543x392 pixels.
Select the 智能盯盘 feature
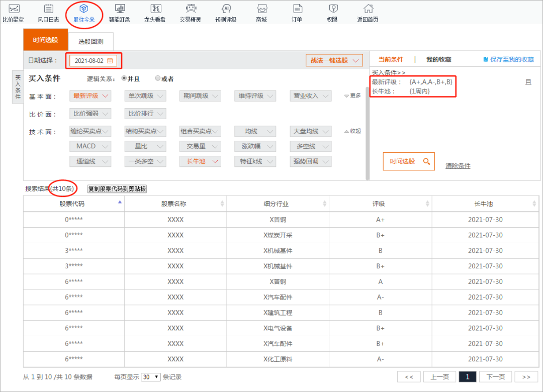[119, 13]
